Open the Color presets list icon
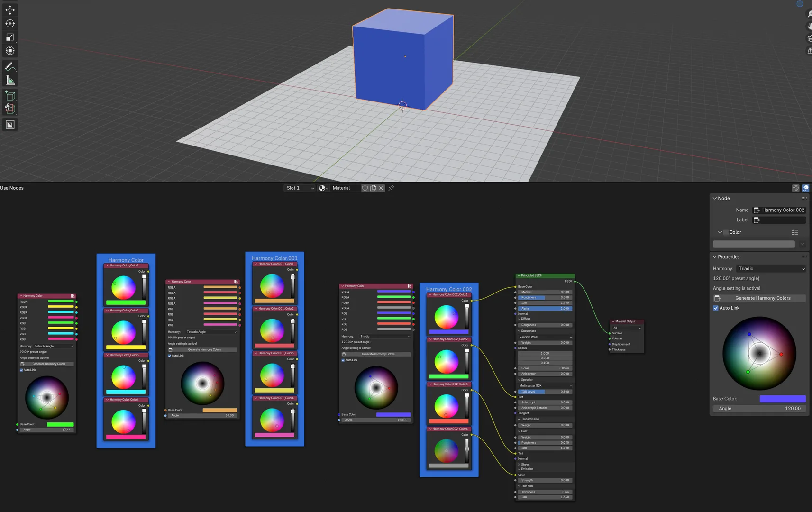 tap(795, 232)
